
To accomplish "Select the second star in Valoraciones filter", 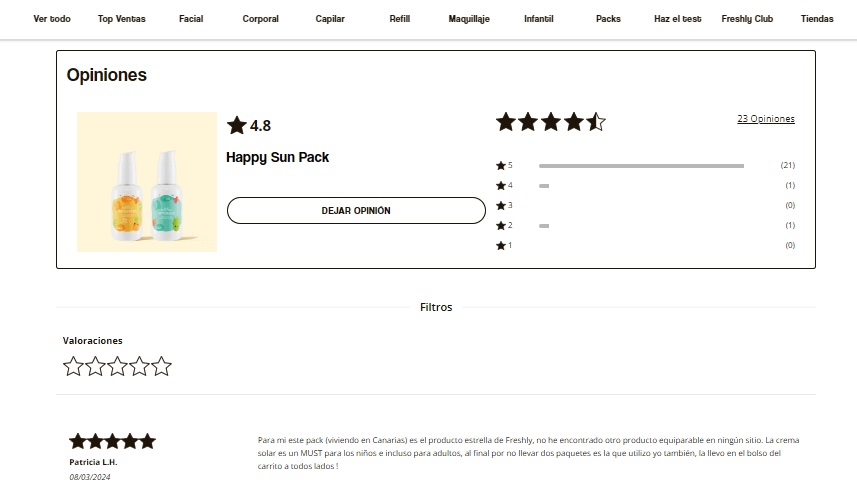I will [x=95, y=366].
